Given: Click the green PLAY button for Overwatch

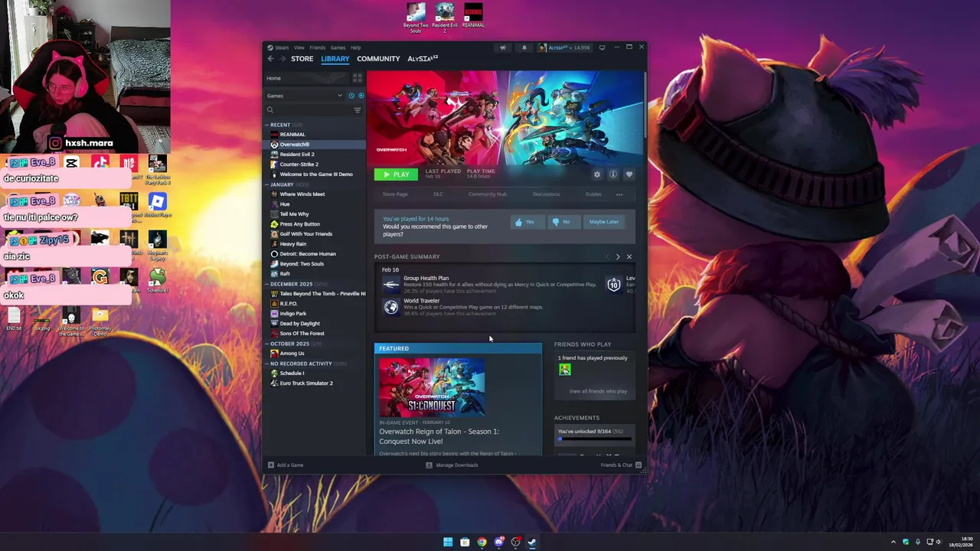Looking at the screenshot, I should (396, 174).
